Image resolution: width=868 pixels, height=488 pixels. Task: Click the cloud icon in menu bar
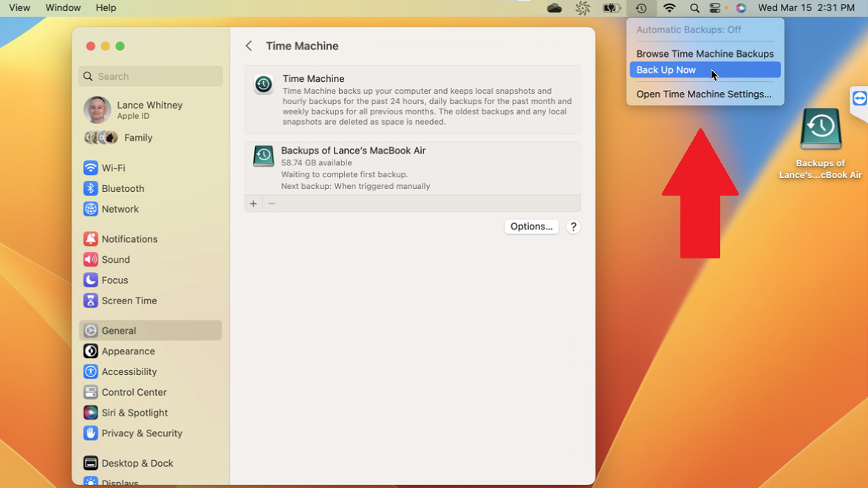pyautogui.click(x=554, y=8)
